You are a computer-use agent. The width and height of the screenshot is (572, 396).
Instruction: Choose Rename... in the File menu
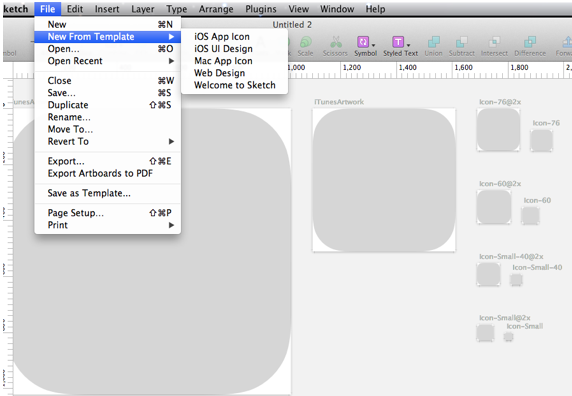[x=108, y=117]
